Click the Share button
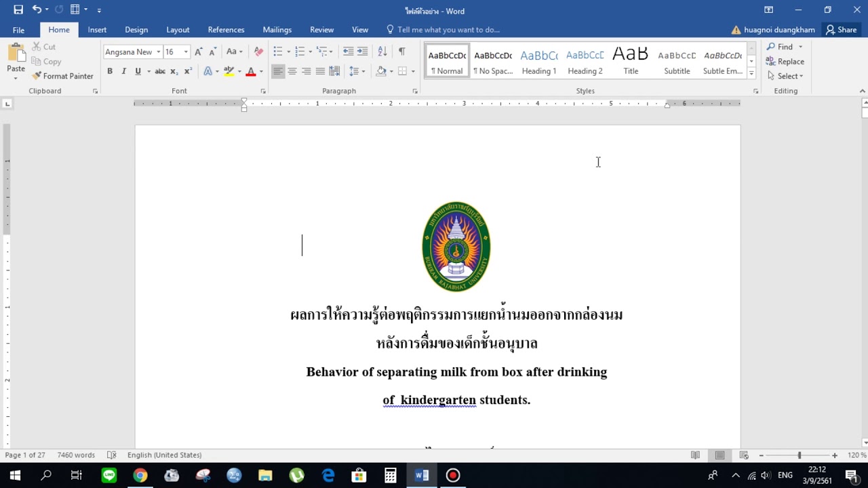Viewport: 868px width, 488px height. click(x=841, y=30)
